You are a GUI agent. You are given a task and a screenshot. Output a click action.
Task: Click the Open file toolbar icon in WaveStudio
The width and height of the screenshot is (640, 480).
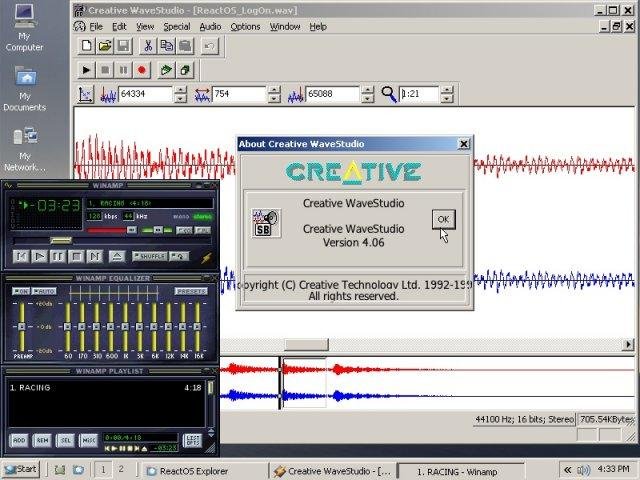coord(105,46)
